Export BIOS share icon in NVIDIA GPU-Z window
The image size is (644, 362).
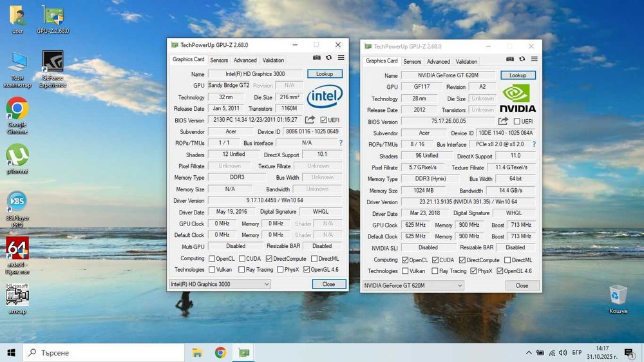pos(503,121)
